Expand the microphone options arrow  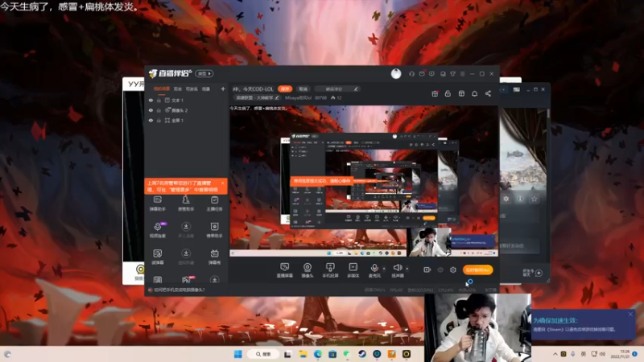tap(384, 269)
